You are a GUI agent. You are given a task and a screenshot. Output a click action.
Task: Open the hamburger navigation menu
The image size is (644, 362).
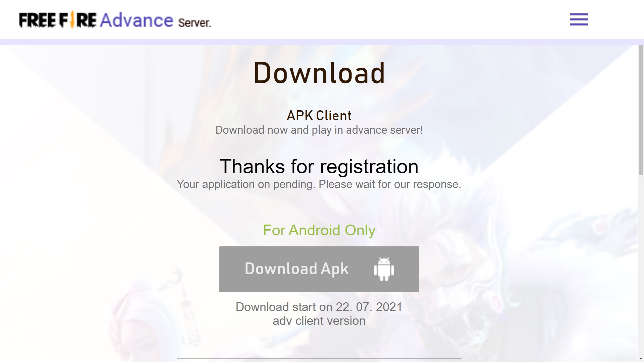(x=579, y=19)
